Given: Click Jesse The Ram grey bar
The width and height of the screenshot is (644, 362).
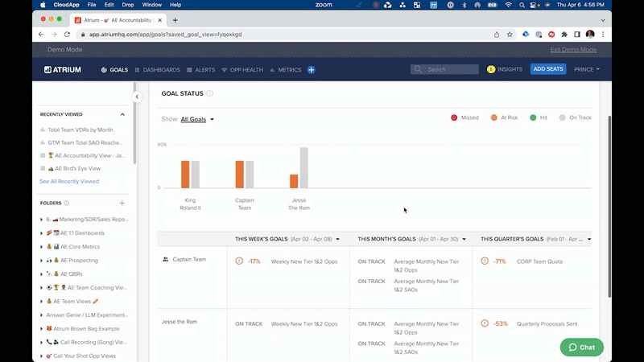Looking at the screenshot, I should coord(304,168).
